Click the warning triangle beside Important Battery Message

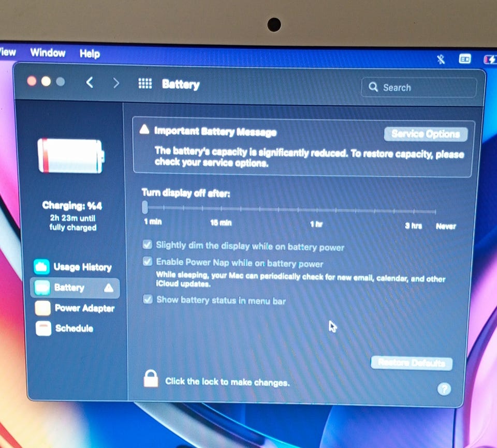144,129
